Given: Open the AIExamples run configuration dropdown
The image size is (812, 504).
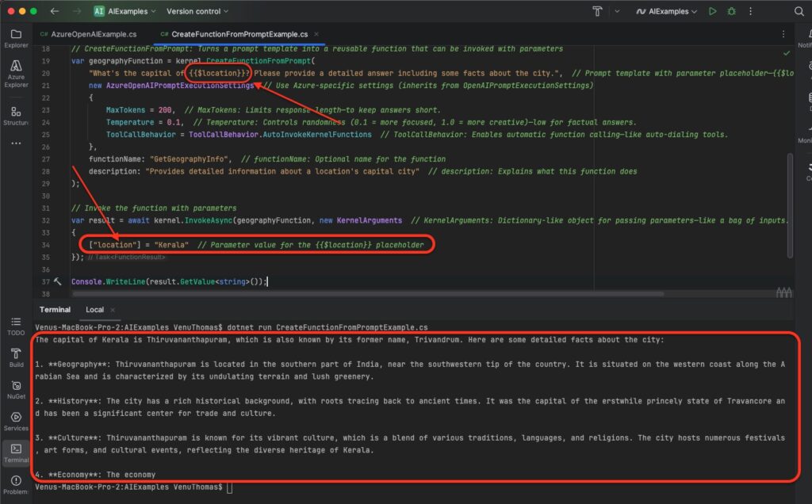Looking at the screenshot, I should click(666, 12).
